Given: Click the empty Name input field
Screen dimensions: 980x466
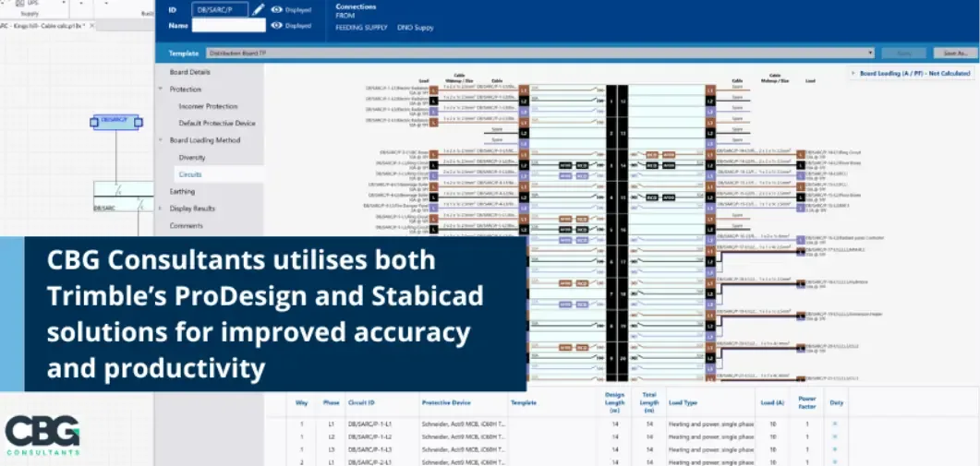Looking at the screenshot, I should 229,26.
